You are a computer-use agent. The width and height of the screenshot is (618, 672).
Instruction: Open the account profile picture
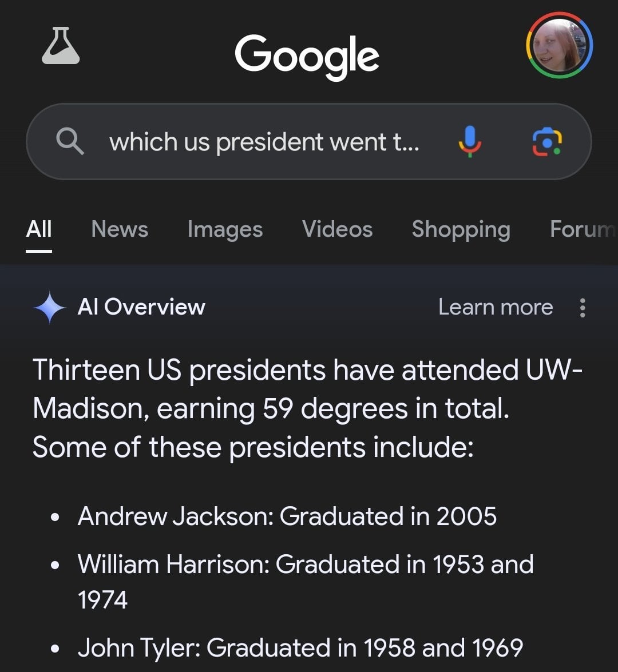(x=559, y=46)
